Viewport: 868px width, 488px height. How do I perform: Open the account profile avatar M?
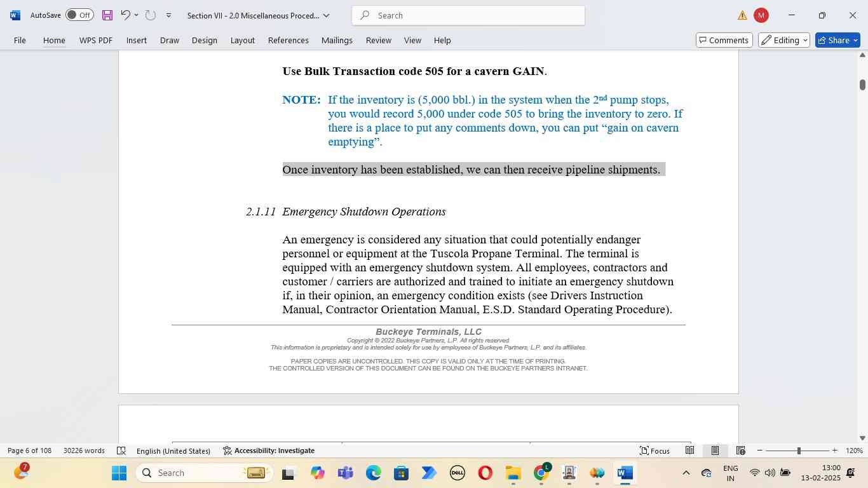(761, 15)
